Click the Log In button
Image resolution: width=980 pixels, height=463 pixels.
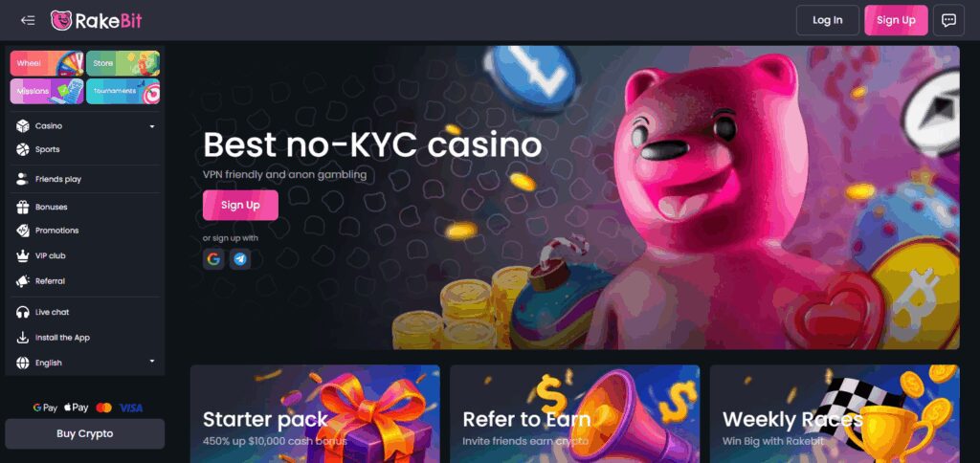828,20
